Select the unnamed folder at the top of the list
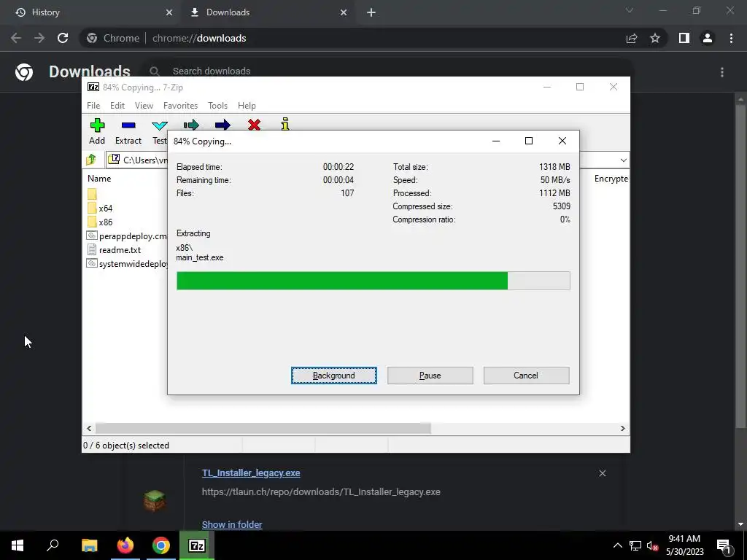This screenshot has height=560, width=747. (x=93, y=194)
